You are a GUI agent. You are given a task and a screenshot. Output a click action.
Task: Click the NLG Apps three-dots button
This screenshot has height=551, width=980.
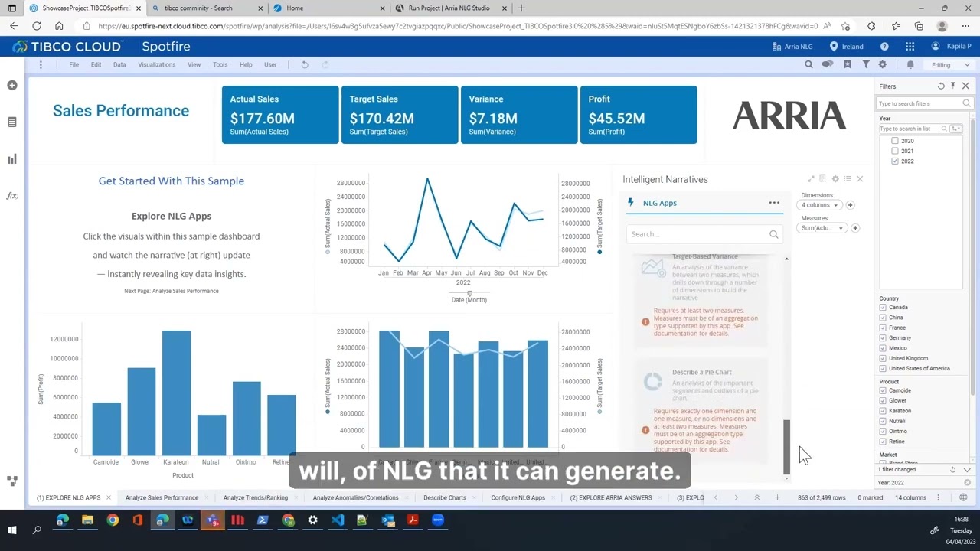774,203
